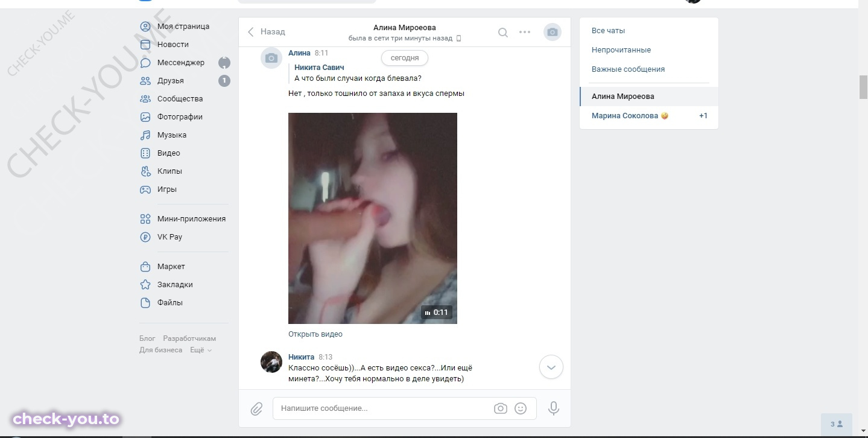This screenshot has height=438, width=868.
Task: Open the Для бизнеса footer link
Action: (x=160, y=350)
